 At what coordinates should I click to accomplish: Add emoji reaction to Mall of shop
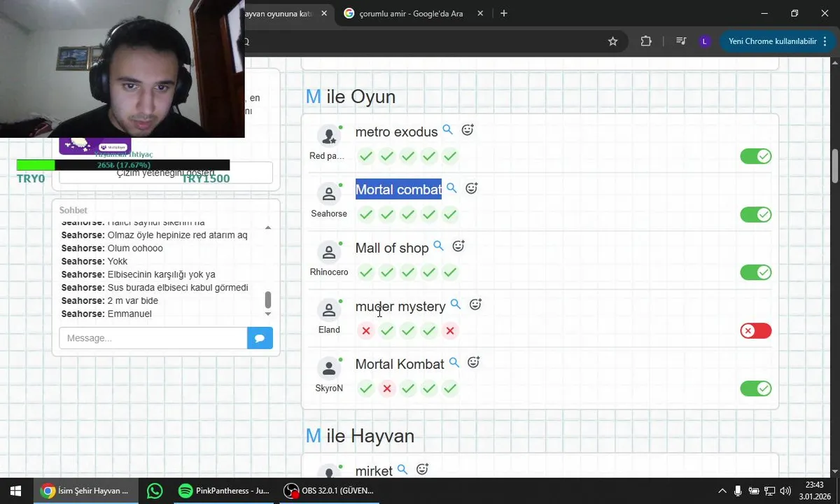[x=458, y=246]
